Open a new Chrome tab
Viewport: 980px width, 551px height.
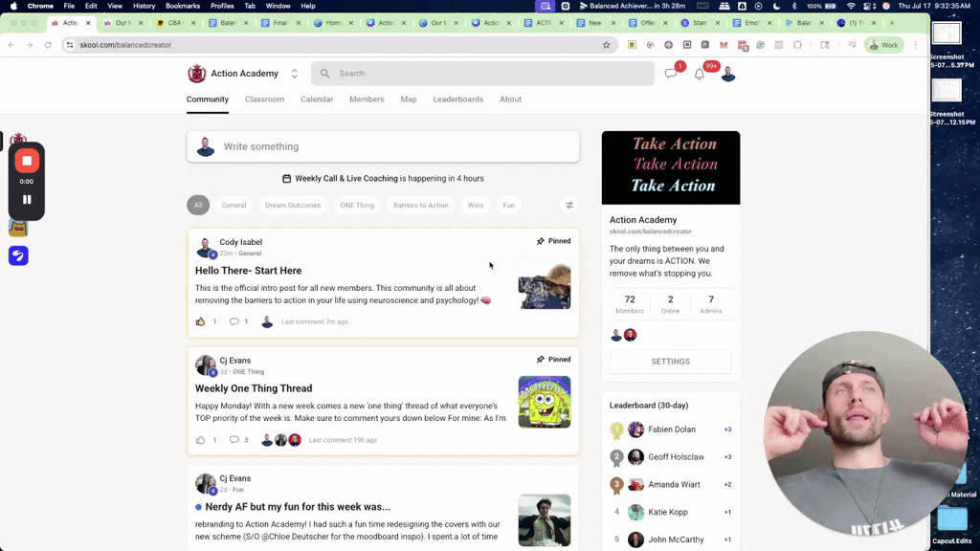point(892,23)
